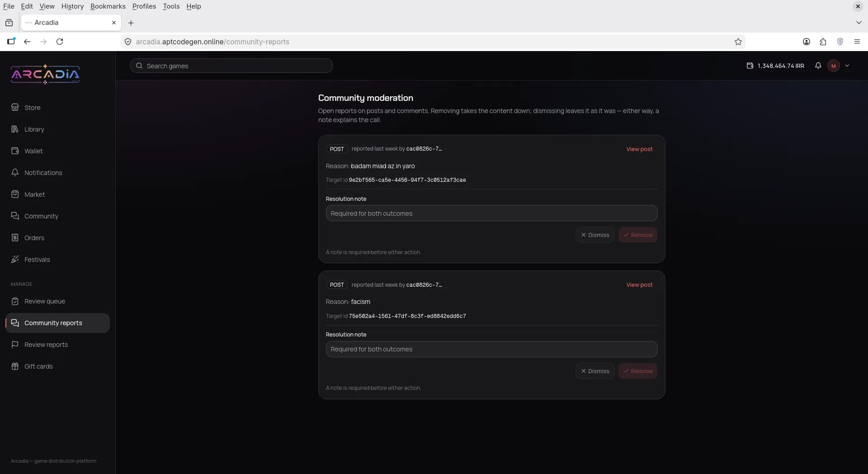This screenshot has height=474, width=868.
Task: Click the user avatar M
Action: 833,66
